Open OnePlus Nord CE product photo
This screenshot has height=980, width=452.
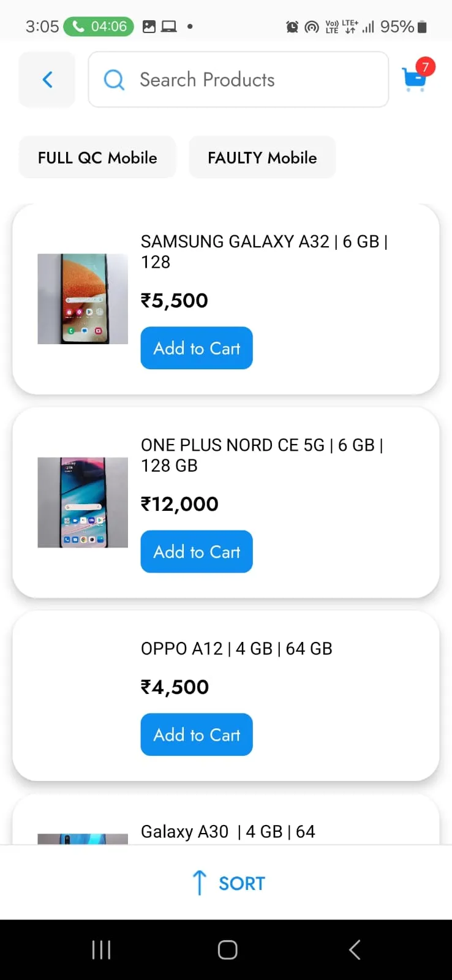83,502
